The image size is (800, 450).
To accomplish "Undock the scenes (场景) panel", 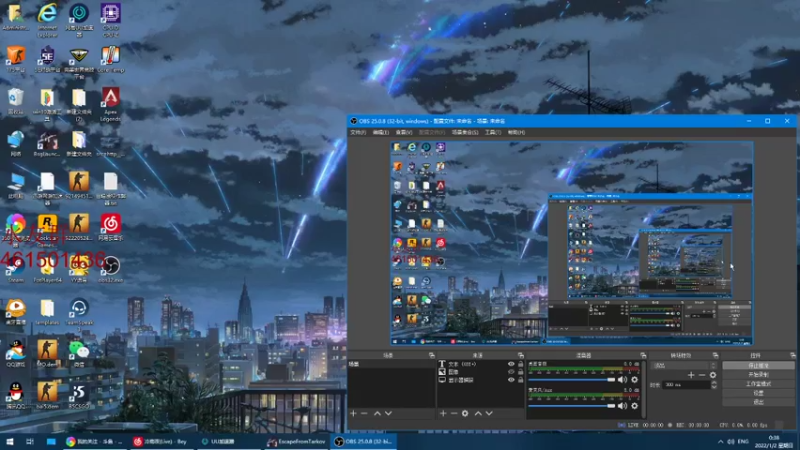I will tap(432, 355).
